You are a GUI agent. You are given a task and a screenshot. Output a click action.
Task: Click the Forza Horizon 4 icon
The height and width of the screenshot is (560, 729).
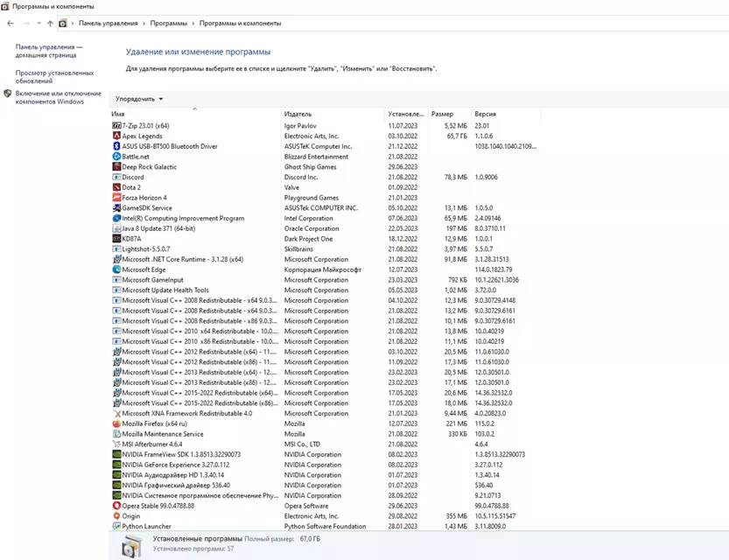116,198
